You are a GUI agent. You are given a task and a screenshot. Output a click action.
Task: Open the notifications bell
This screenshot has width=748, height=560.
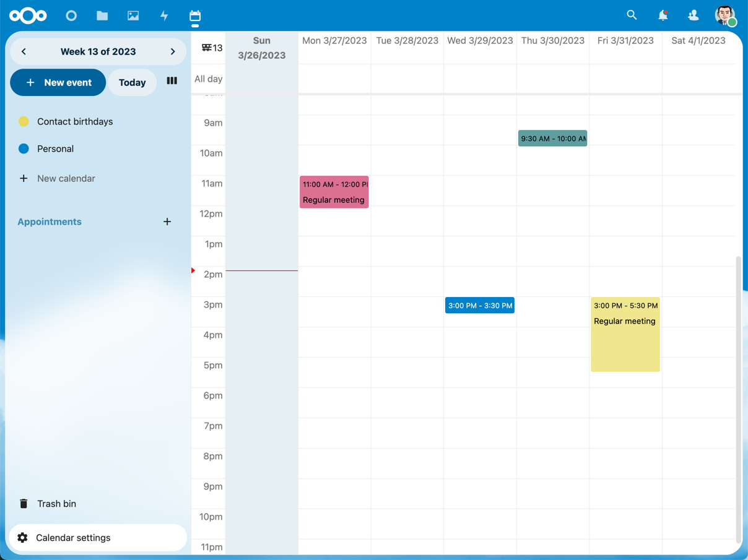point(663,15)
